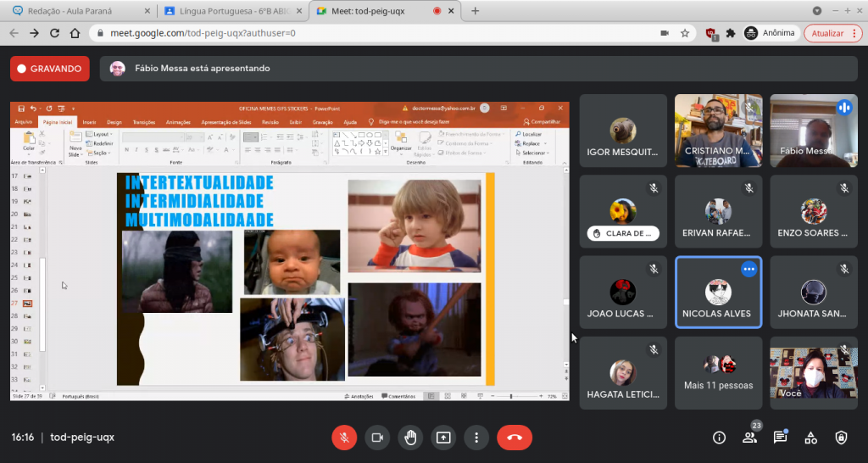868x463 pixels.
Task: Switch to the 'Língua Portuguesa - 6ºB' browser tab
Action: click(x=231, y=11)
